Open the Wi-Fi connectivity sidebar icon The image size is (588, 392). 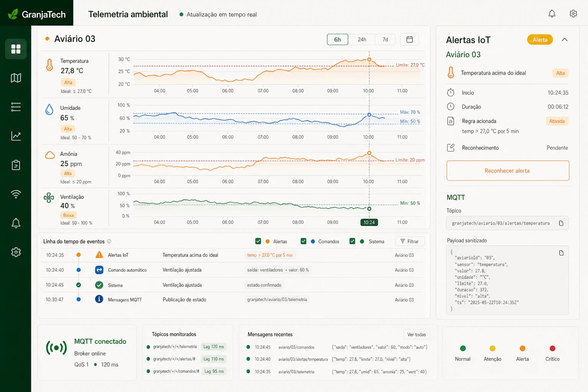[16, 194]
